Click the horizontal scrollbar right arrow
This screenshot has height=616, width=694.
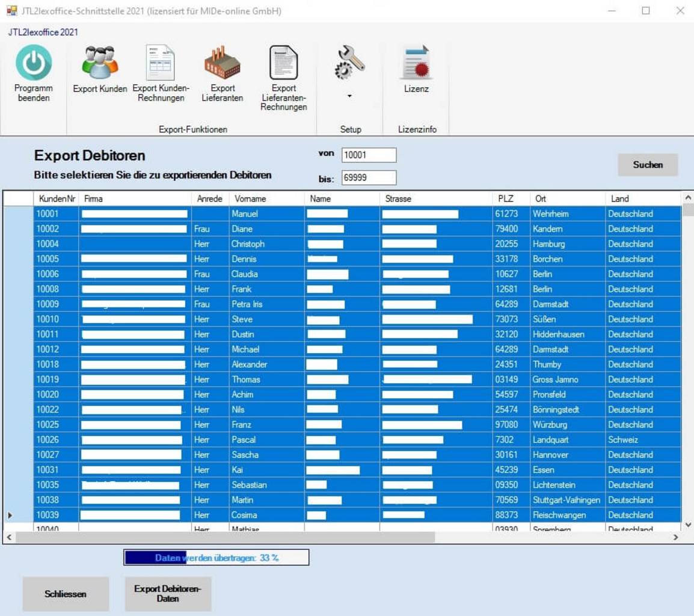[675, 537]
